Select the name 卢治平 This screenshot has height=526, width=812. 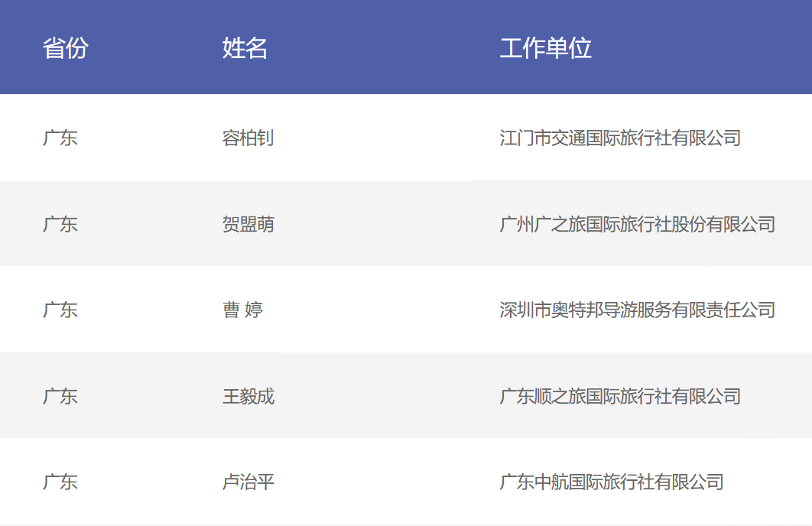pos(248,482)
